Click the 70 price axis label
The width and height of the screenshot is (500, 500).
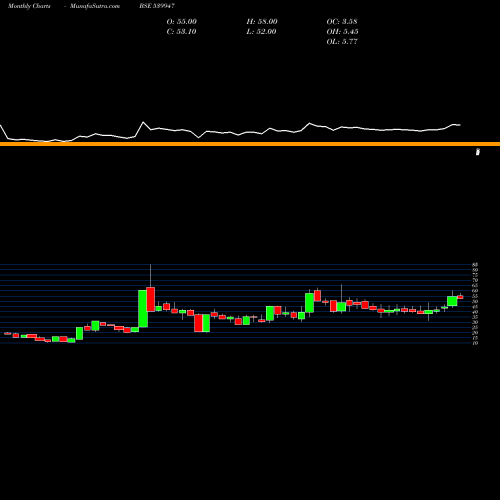point(475,280)
